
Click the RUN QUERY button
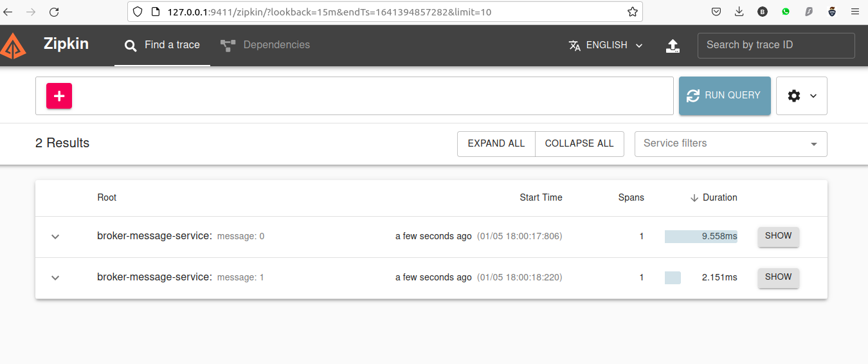tap(725, 96)
